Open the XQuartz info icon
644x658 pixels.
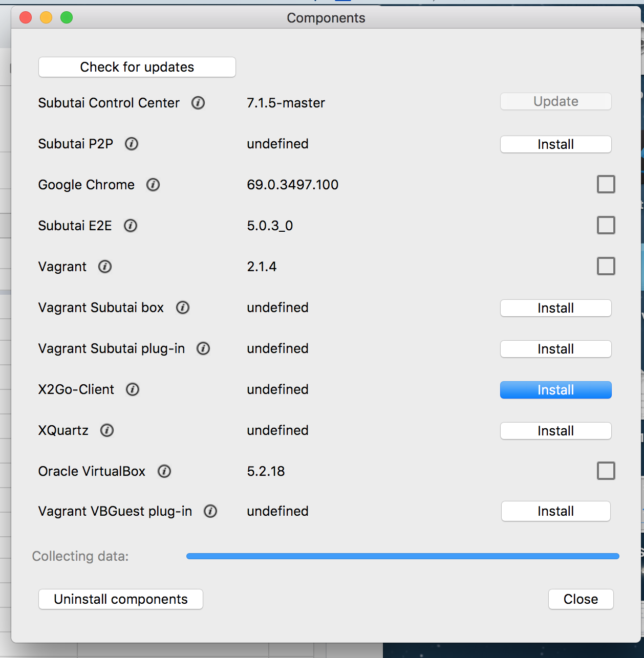coord(106,430)
